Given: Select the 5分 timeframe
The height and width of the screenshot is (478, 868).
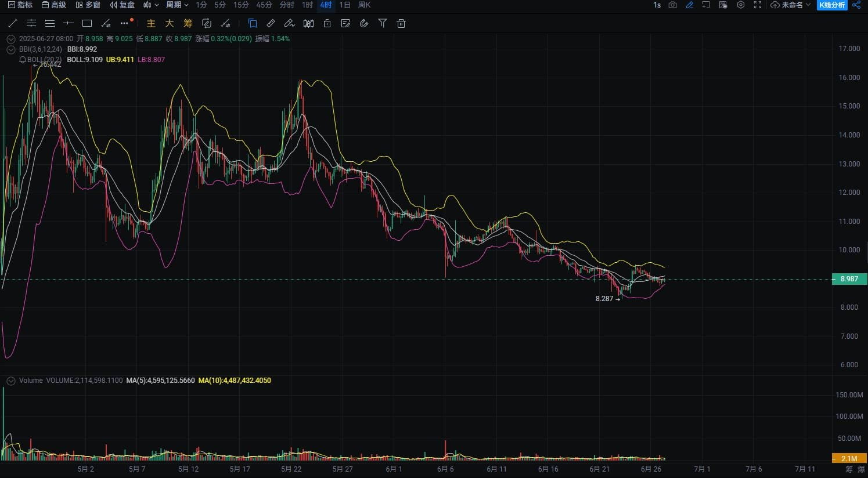Looking at the screenshot, I should (220, 5).
